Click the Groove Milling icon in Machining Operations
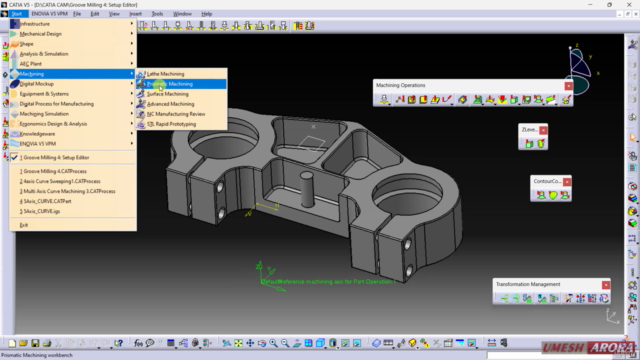The height and width of the screenshot is (360, 640). point(462,100)
